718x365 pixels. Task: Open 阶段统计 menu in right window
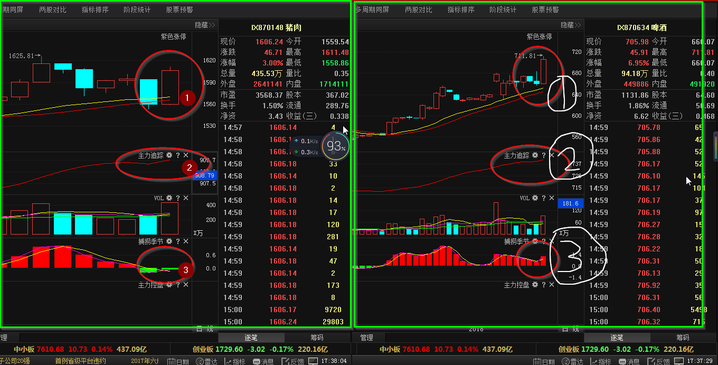point(502,10)
